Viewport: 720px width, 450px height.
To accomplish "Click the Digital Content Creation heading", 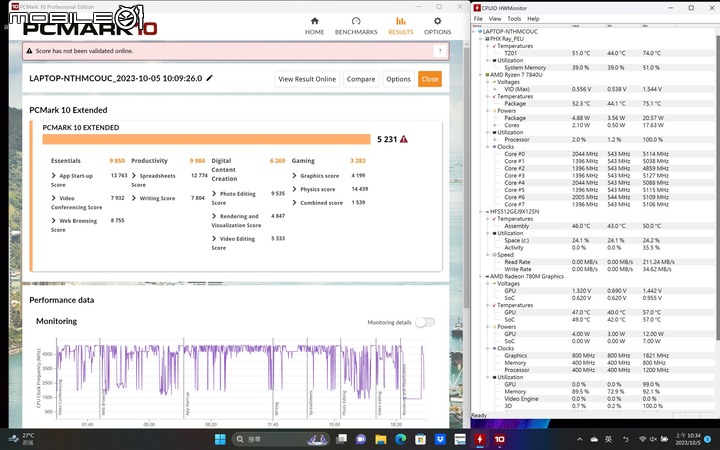I will point(224,169).
